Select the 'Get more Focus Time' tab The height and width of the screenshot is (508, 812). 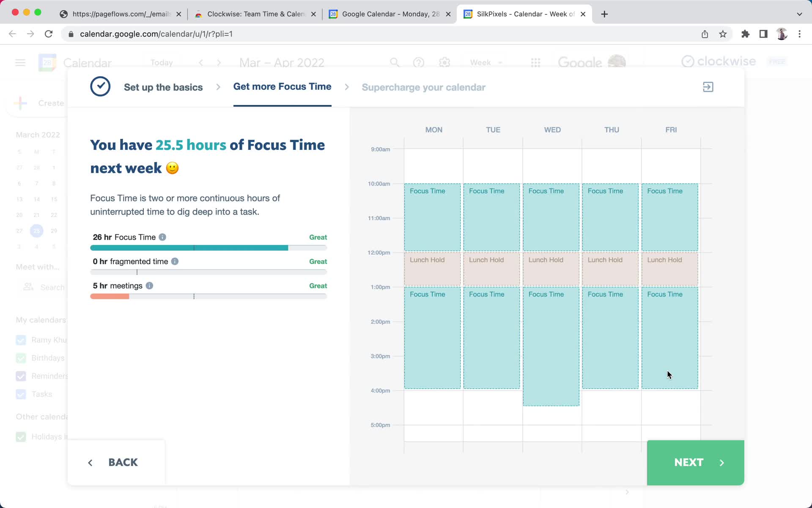[x=283, y=87]
